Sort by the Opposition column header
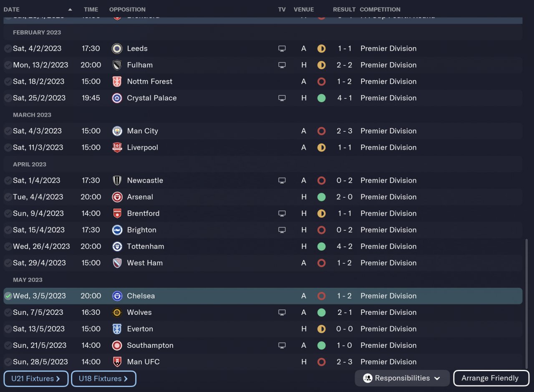The width and height of the screenshot is (534, 392). point(127,9)
